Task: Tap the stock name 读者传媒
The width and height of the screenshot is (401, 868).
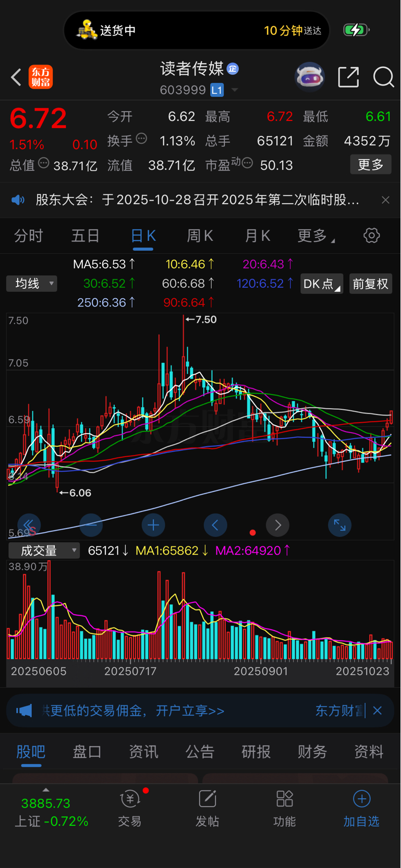Action: 192,68
